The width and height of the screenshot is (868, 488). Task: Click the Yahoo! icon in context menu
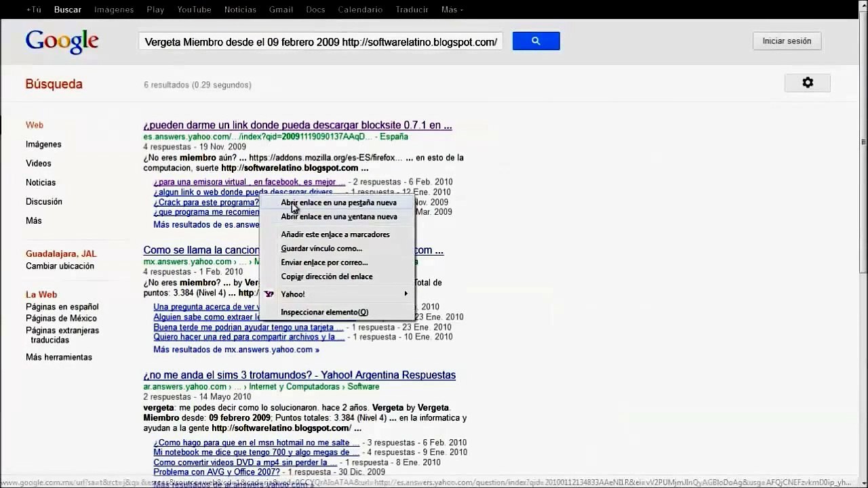coord(269,294)
